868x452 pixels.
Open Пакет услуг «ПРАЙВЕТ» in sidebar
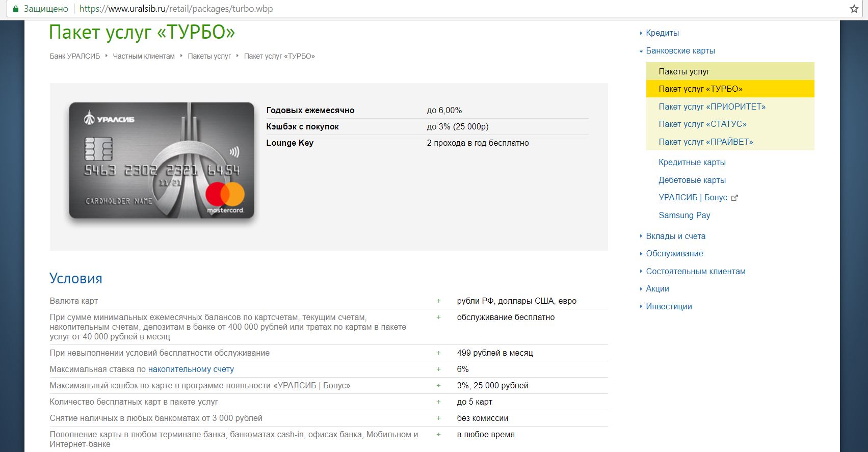(x=705, y=142)
